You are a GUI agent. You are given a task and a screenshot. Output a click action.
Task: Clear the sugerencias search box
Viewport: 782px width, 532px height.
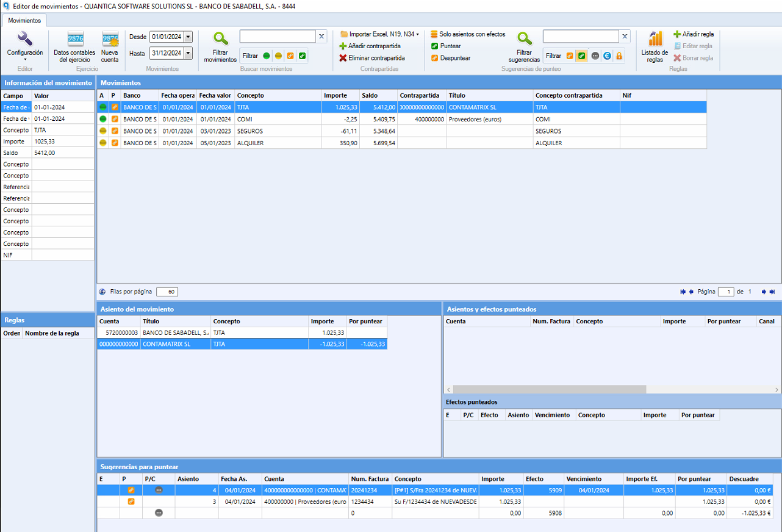point(625,37)
